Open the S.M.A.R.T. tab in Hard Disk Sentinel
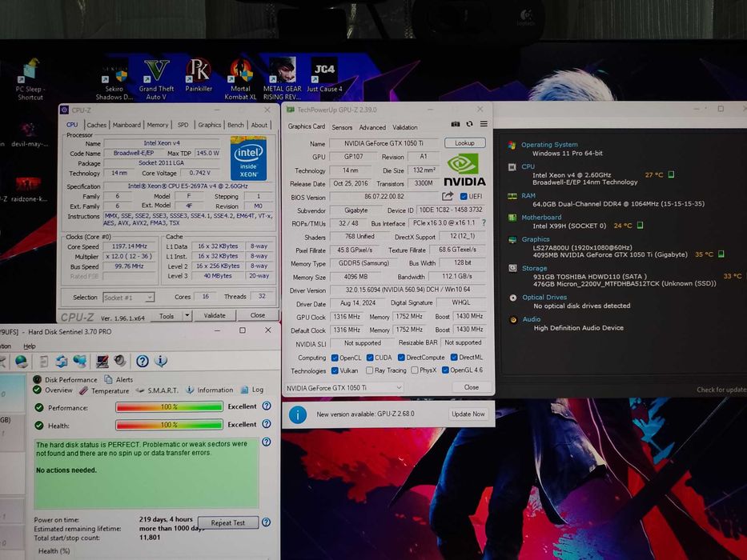 [x=157, y=390]
